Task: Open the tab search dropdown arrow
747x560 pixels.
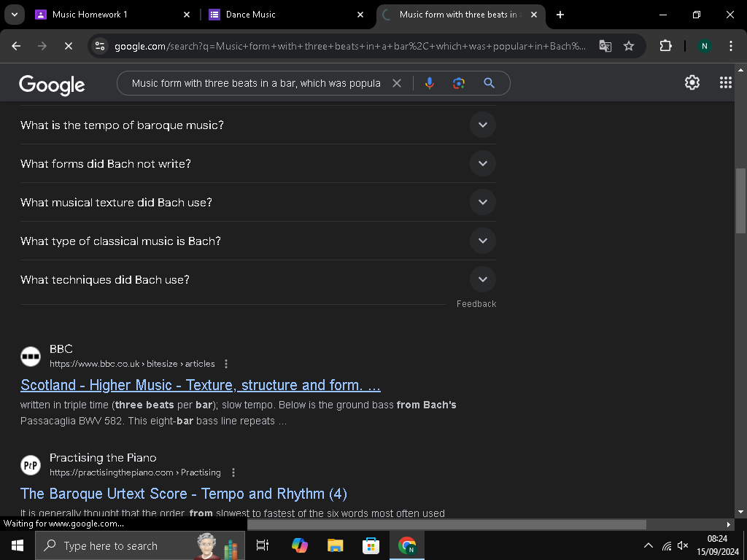Action: pyautogui.click(x=15, y=15)
